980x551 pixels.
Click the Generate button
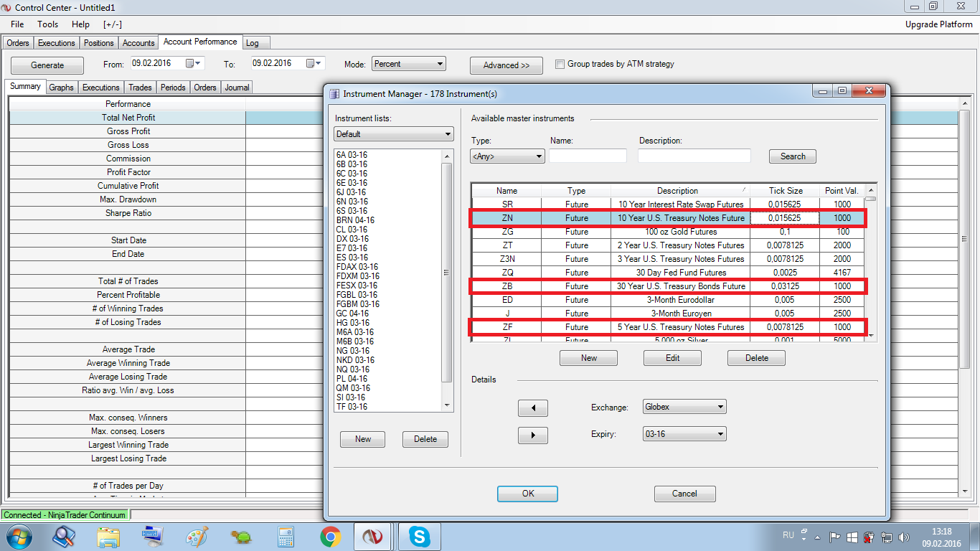tap(47, 65)
